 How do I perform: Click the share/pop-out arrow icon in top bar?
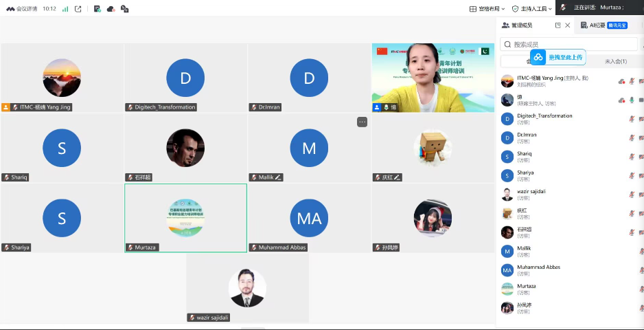click(78, 9)
